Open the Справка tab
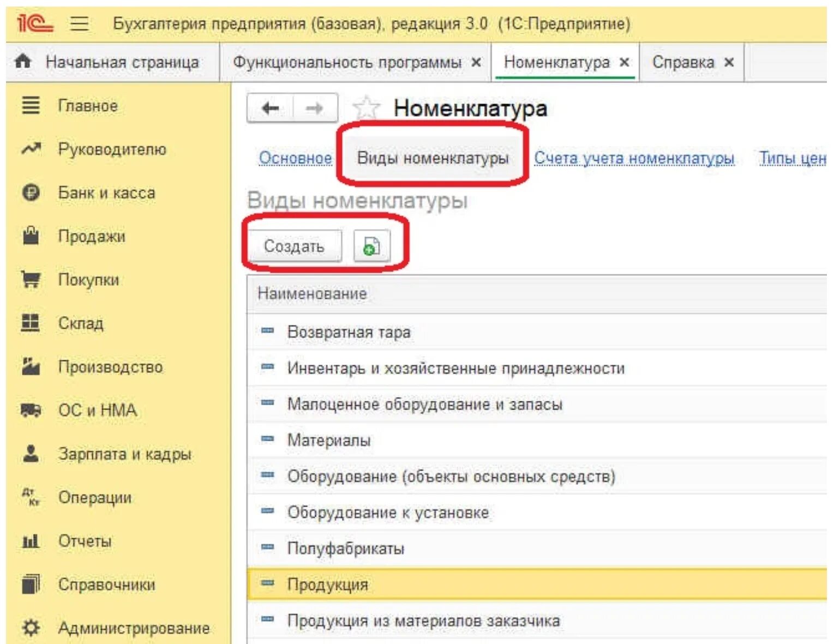Image resolution: width=834 pixels, height=644 pixels. pos(692,62)
